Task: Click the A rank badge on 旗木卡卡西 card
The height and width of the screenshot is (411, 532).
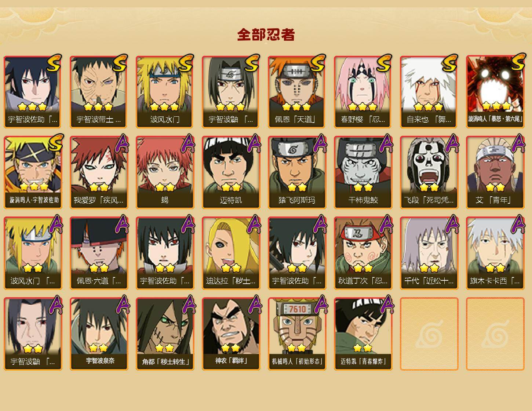Action: [518, 225]
